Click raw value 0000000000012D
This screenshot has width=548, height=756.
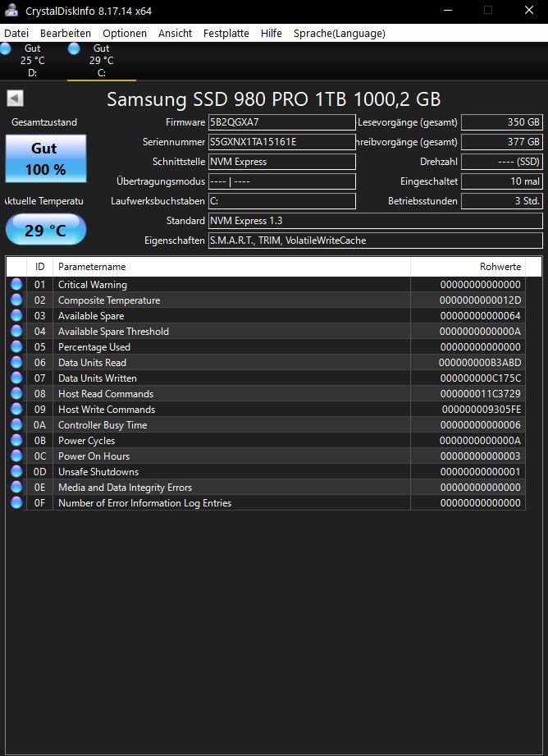[x=480, y=300]
